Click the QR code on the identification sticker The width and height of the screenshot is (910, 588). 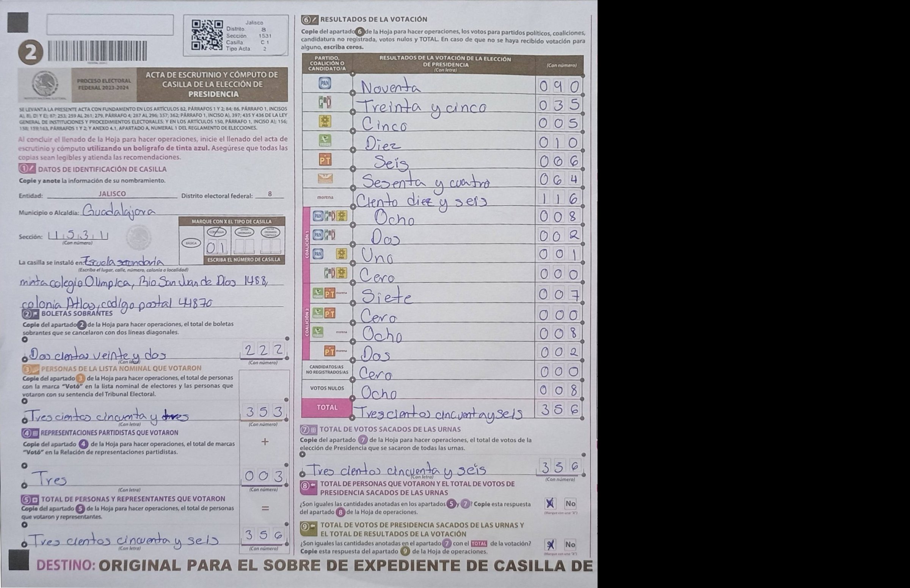click(x=207, y=36)
